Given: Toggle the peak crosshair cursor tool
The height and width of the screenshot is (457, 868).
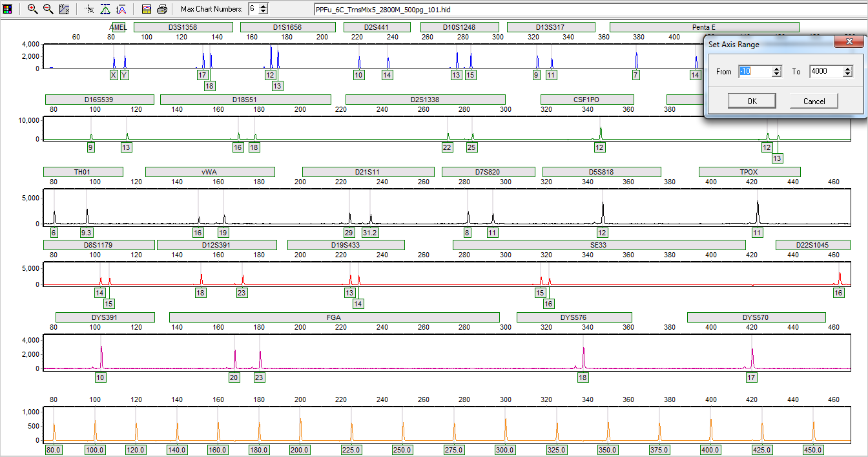Looking at the screenshot, I should [x=89, y=9].
